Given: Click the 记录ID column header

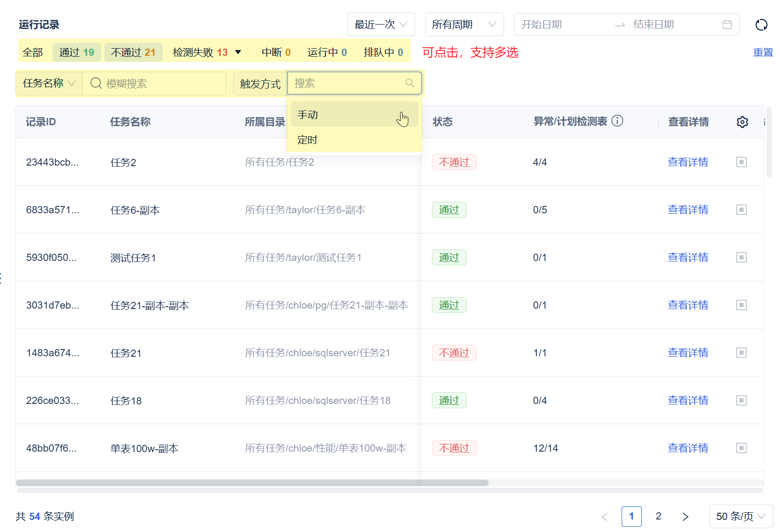Looking at the screenshot, I should (x=41, y=122).
